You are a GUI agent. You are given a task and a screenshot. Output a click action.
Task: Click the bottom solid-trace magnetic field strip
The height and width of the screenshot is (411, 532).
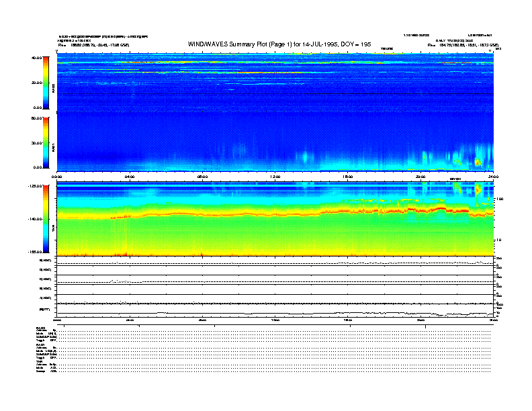pyautogui.click(x=275, y=312)
